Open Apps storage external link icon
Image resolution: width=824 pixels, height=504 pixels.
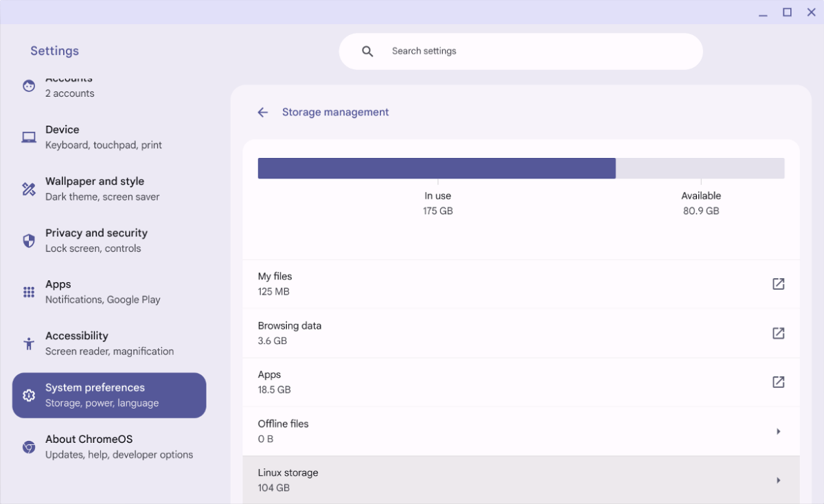click(x=778, y=382)
